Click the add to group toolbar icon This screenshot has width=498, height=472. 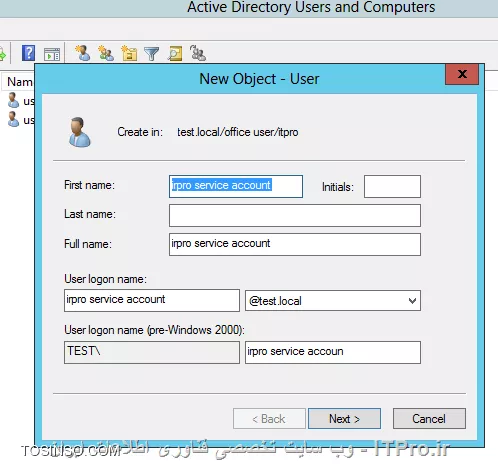coord(198,53)
